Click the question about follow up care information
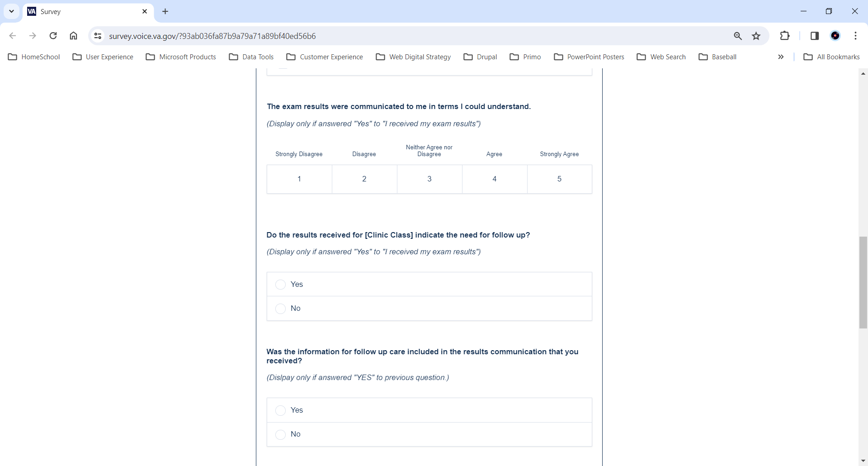The width and height of the screenshot is (868, 466). tap(423, 357)
